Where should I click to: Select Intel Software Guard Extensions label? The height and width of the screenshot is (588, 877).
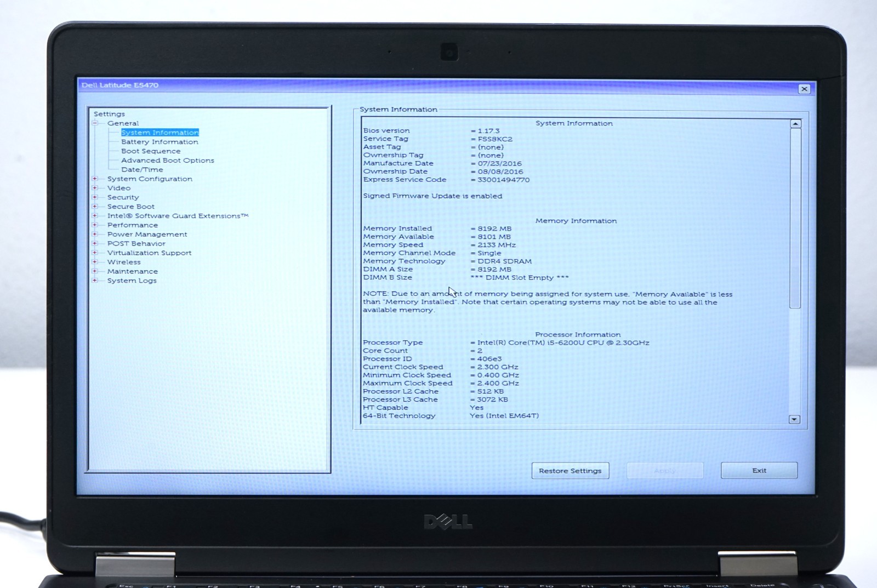(x=178, y=216)
